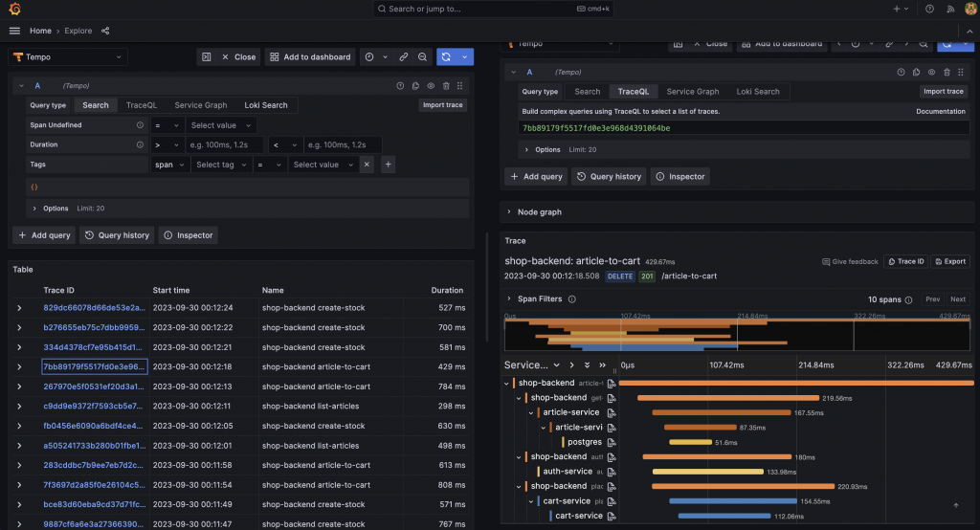Open Documentation link for TraceQL
980x530 pixels.
coord(941,111)
